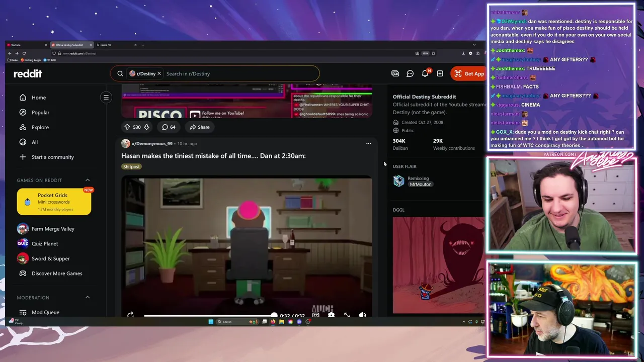Viewport: 644px width, 362px height.
Task: Show hidden system tray icons chevron
Action: [464, 322]
